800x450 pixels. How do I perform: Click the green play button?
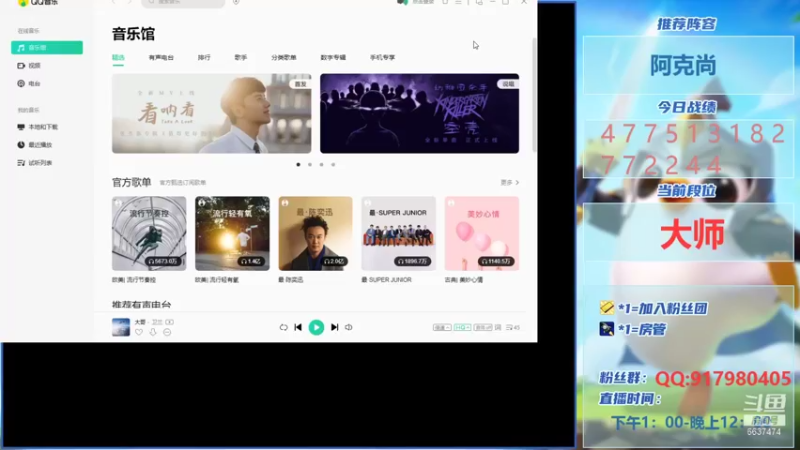click(316, 328)
